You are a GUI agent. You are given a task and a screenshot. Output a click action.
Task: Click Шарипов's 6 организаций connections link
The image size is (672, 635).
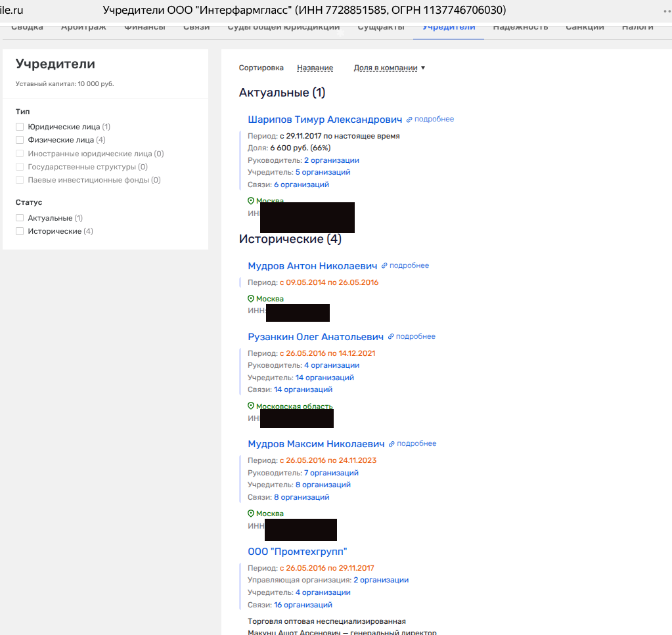[x=301, y=185]
